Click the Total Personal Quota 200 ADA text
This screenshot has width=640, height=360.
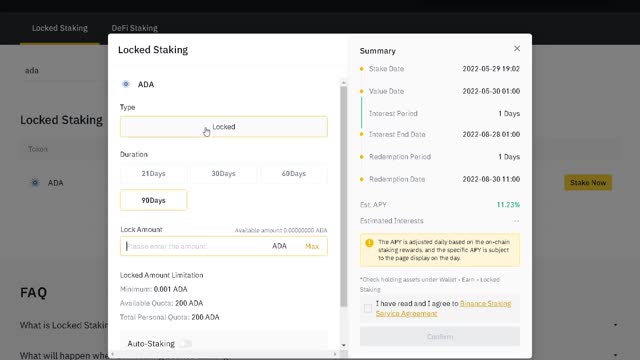tap(169, 317)
